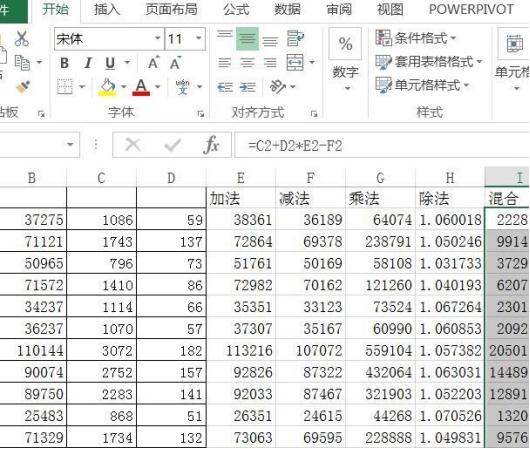Click the Cut scissors icon
530x449 pixels.
[x=22, y=39]
